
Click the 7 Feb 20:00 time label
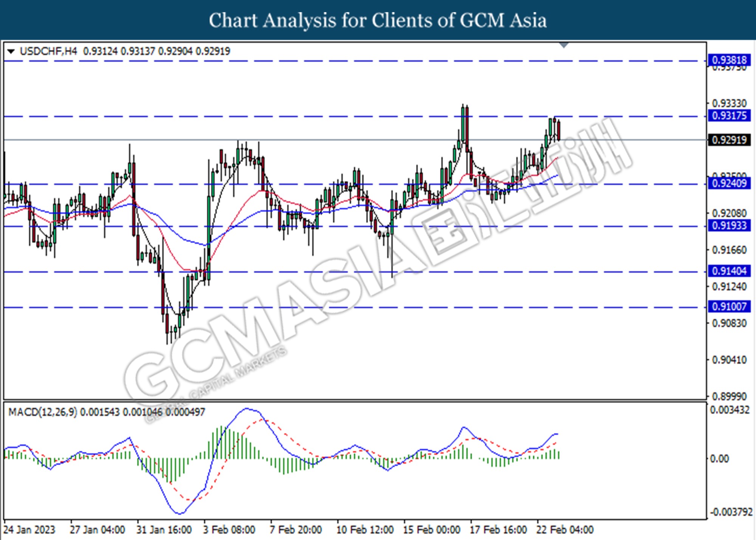(x=296, y=529)
